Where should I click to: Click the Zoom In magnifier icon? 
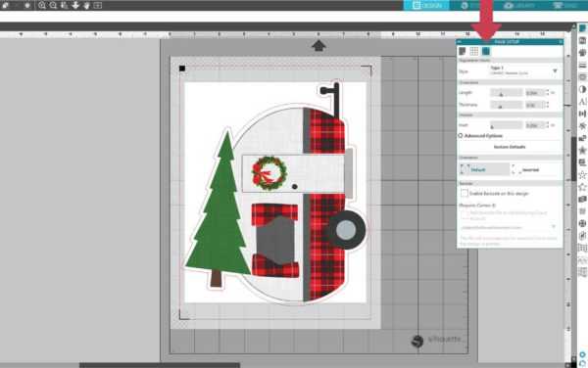pos(42,5)
